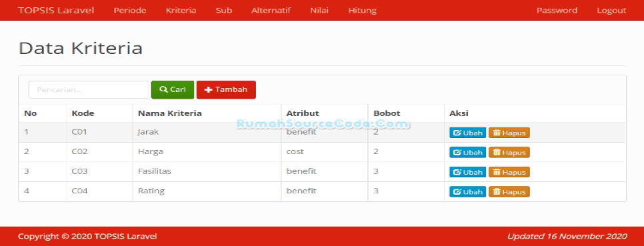The width and height of the screenshot is (644, 246).
Task: Select the C02 code cell
Action: (x=99, y=151)
